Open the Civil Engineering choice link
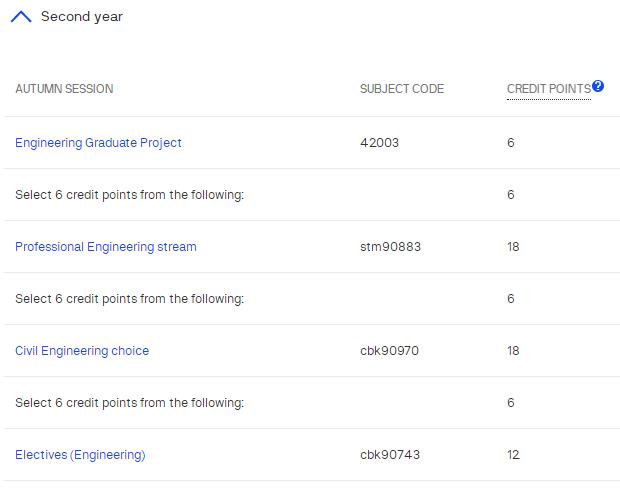This screenshot has width=620, height=488. [x=82, y=351]
